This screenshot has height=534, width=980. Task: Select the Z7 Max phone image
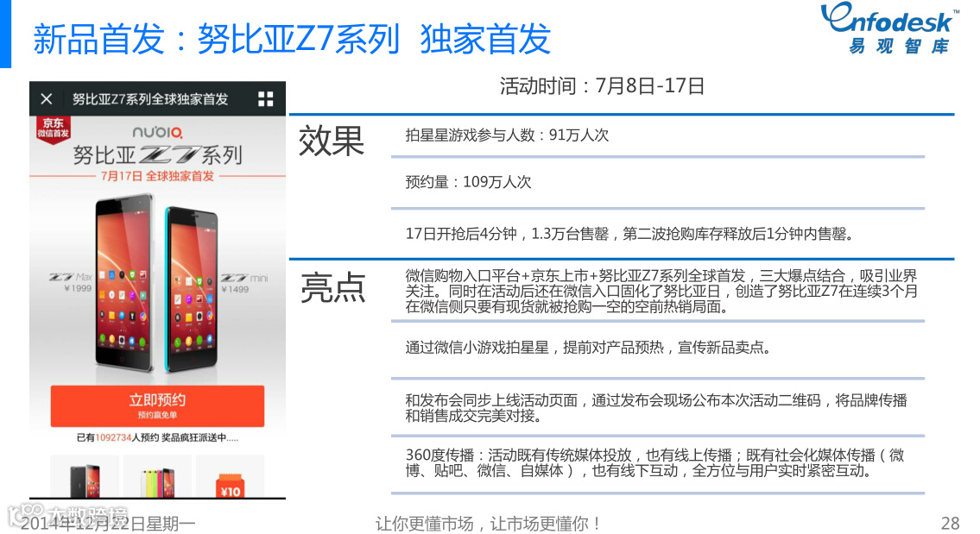click(124, 283)
